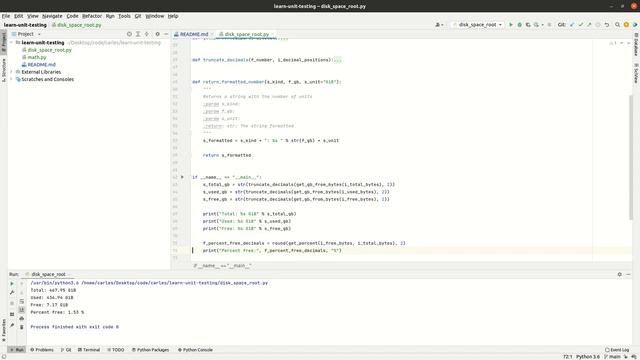Push commits with the Git arrow icon
This screenshot has width=640, height=360.
pyautogui.click(x=589, y=25)
